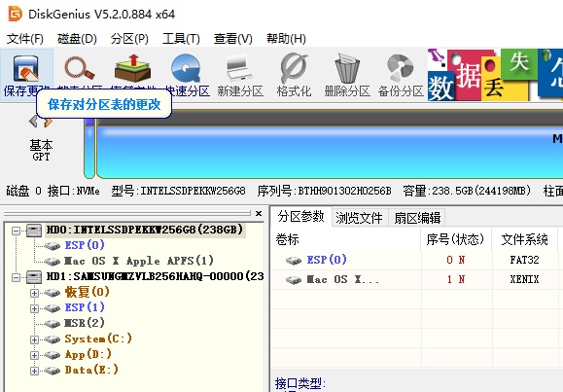This screenshot has width=563, height=392.
Task: Select System(C:) in the disk tree
Action: point(98,339)
